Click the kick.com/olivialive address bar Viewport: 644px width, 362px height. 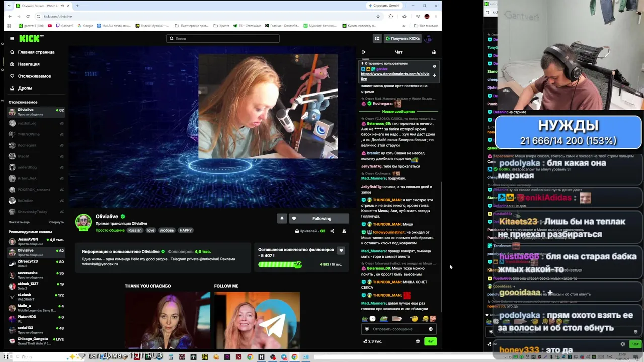pyautogui.click(x=207, y=16)
